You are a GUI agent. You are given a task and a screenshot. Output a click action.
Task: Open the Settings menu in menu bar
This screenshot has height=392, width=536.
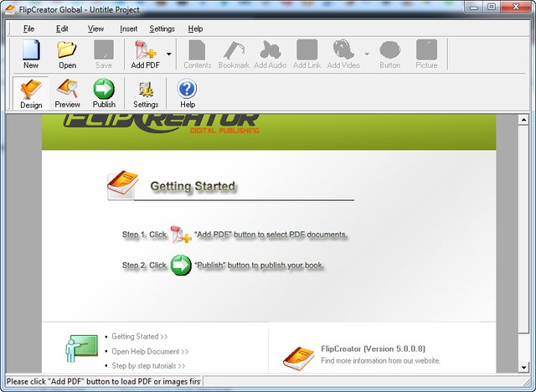(x=162, y=28)
